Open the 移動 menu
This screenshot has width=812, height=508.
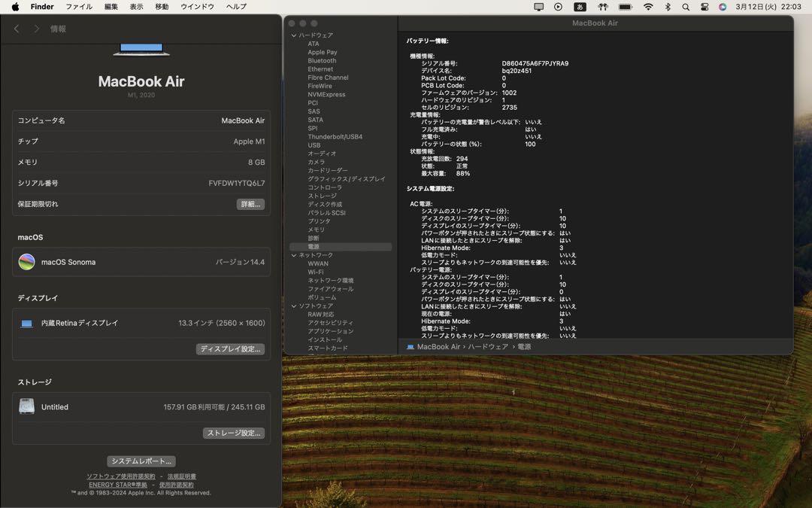(x=162, y=7)
